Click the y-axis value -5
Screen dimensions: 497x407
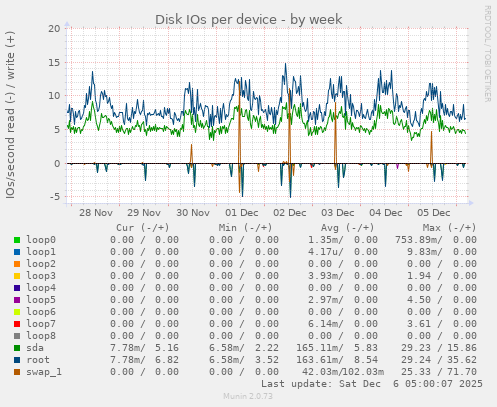(55, 197)
